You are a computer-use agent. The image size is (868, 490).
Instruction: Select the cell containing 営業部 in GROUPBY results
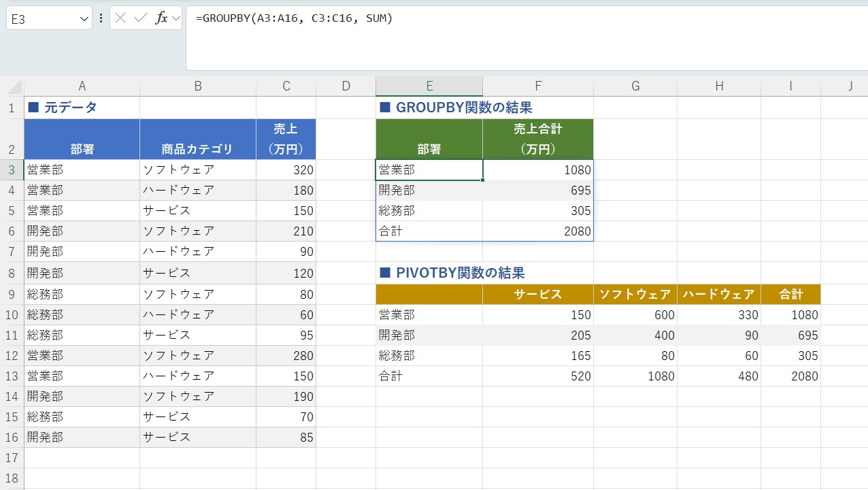click(x=429, y=169)
